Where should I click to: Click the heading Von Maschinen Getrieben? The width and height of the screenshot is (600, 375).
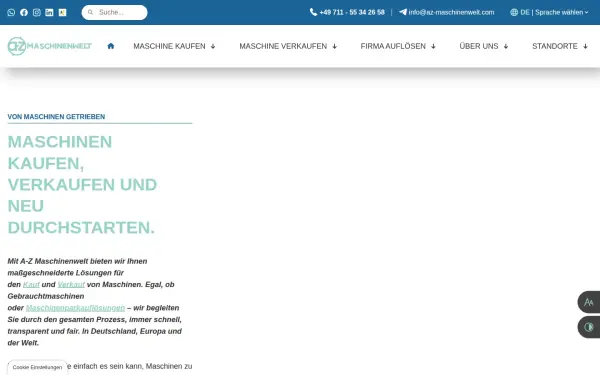56,117
